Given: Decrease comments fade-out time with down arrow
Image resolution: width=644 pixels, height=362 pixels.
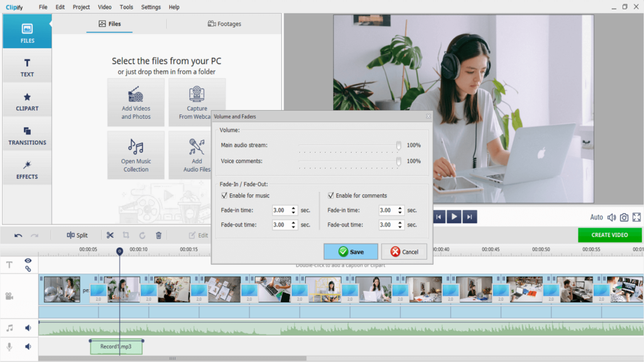Looking at the screenshot, I should 401,227.
